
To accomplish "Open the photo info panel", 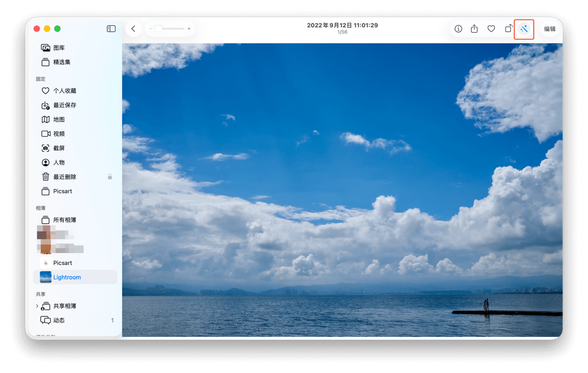I will tap(458, 29).
